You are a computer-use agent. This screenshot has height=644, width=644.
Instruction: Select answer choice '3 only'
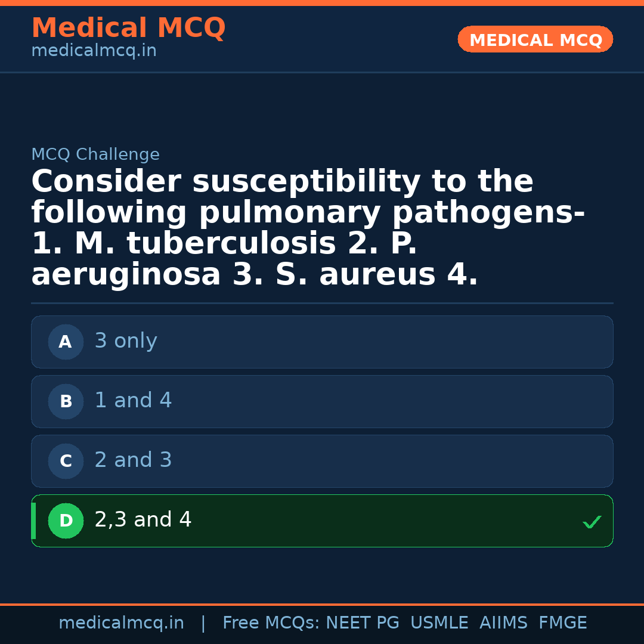(x=322, y=342)
